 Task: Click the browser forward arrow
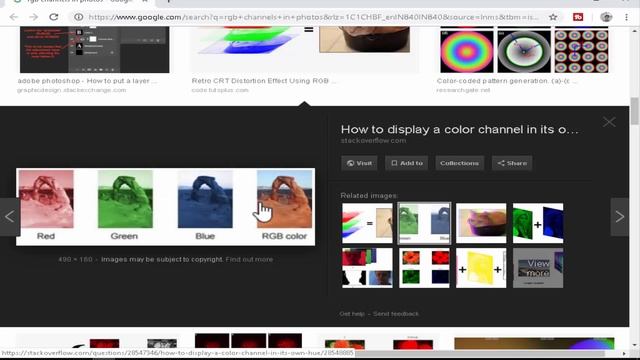pos(33,17)
